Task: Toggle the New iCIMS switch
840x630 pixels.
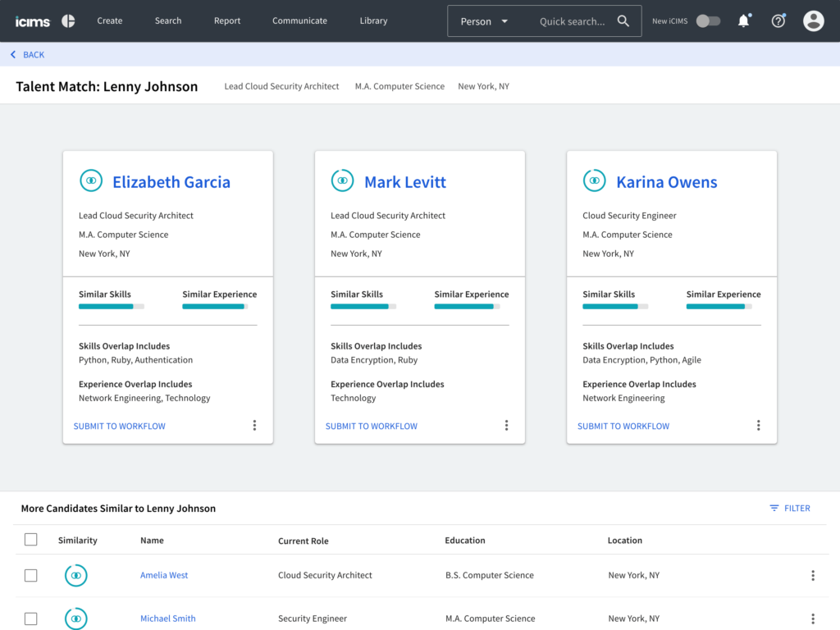Action: pyautogui.click(x=708, y=21)
